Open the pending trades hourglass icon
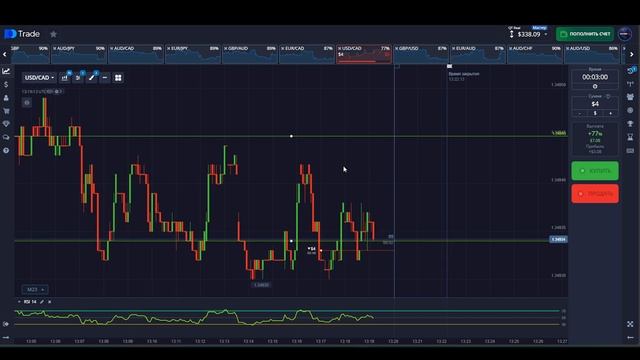 (x=631, y=137)
